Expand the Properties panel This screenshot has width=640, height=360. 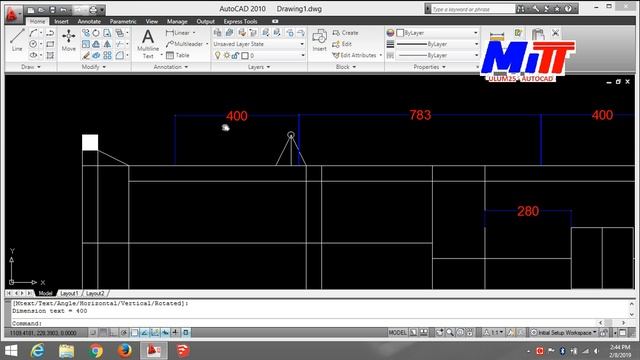point(429,67)
